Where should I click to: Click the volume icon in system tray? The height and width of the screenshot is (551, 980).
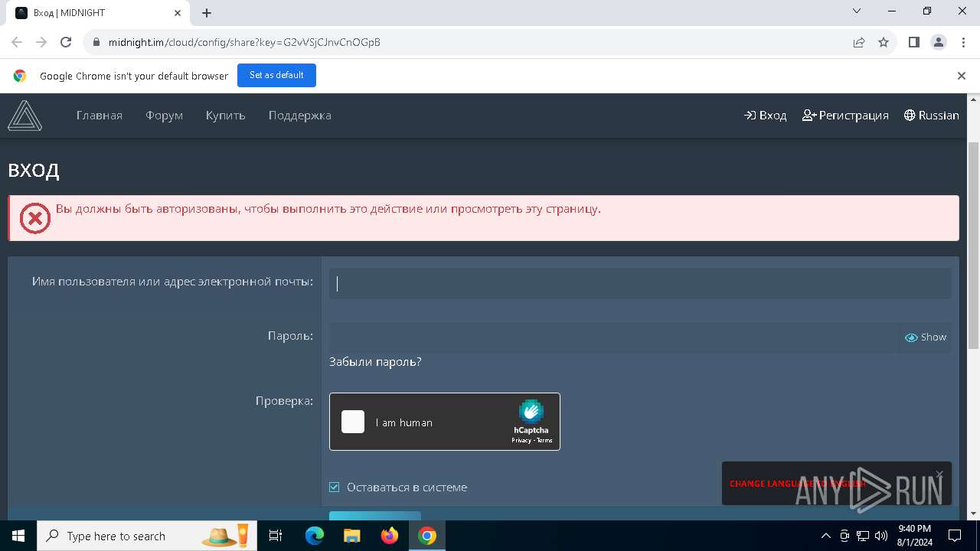pos(881,536)
